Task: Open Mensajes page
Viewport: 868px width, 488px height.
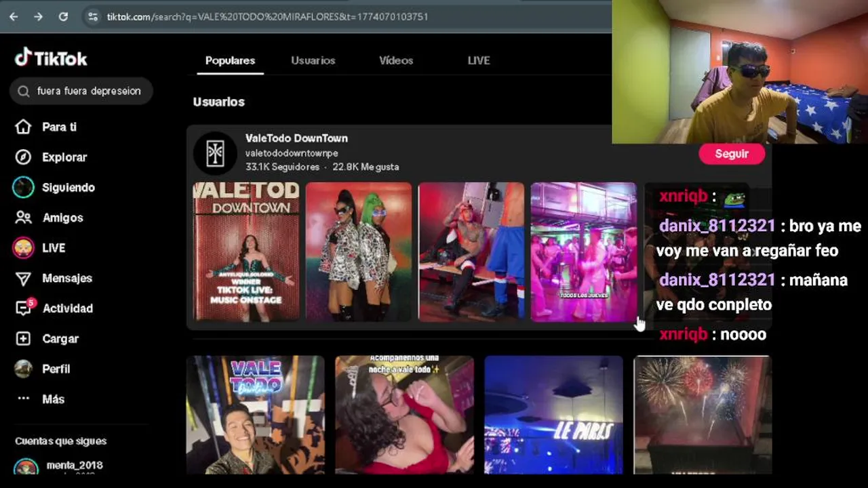Action: [x=67, y=279]
